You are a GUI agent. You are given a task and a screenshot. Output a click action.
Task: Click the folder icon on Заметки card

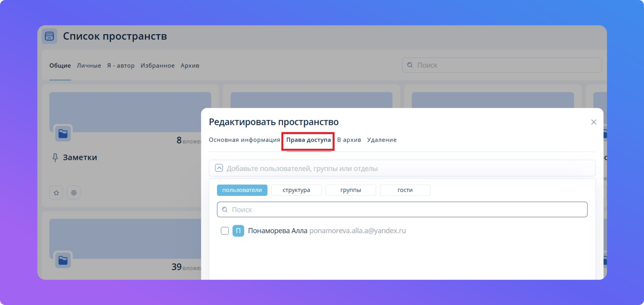63,134
